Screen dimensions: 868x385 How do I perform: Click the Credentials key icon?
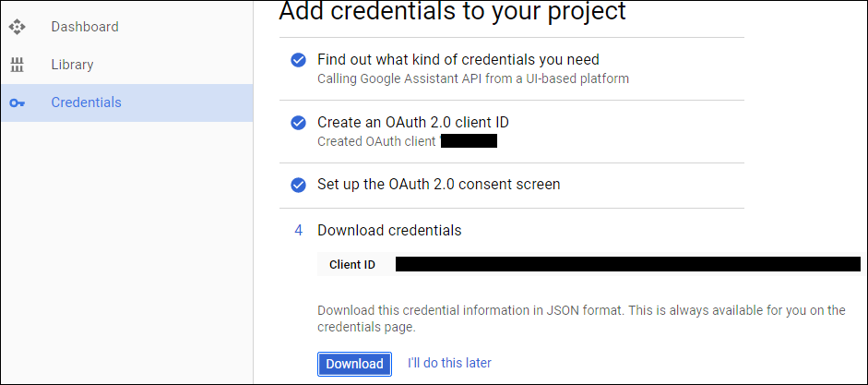point(18,103)
